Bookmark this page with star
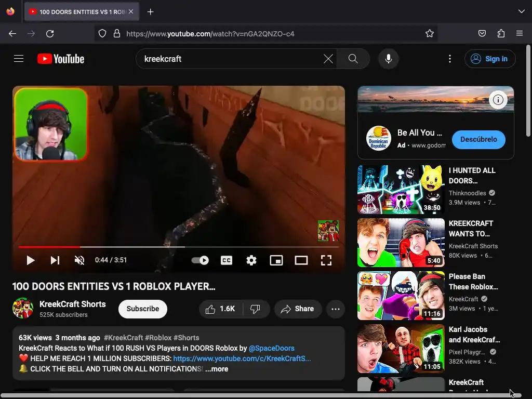The width and height of the screenshot is (532, 399). [430, 34]
